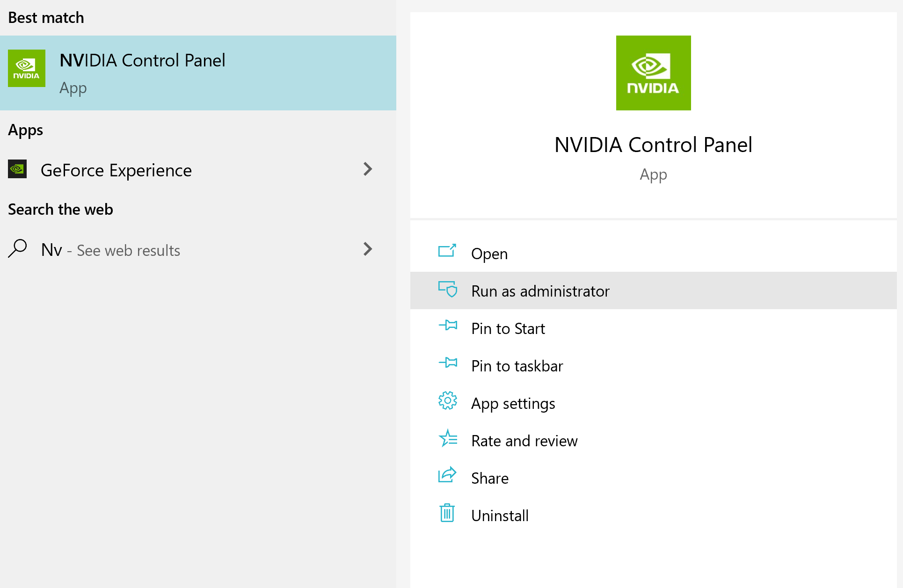Viewport: 903px width, 588px height.
Task: Open GeForce Experience from Apps results
Action: 198,169
